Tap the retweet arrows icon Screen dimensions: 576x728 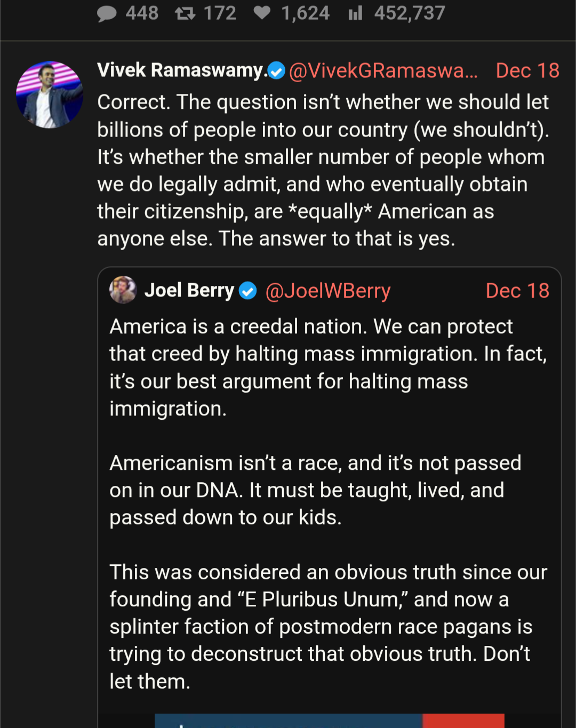[185, 13]
